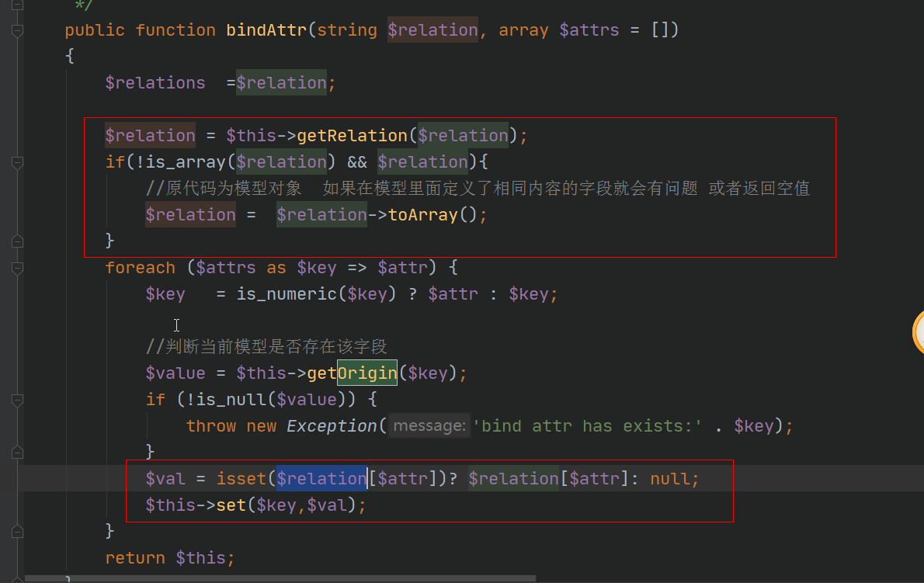Click the fold-end marker near the toArray block's closing brace
This screenshot has width=924, height=583.
coord(16,241)
